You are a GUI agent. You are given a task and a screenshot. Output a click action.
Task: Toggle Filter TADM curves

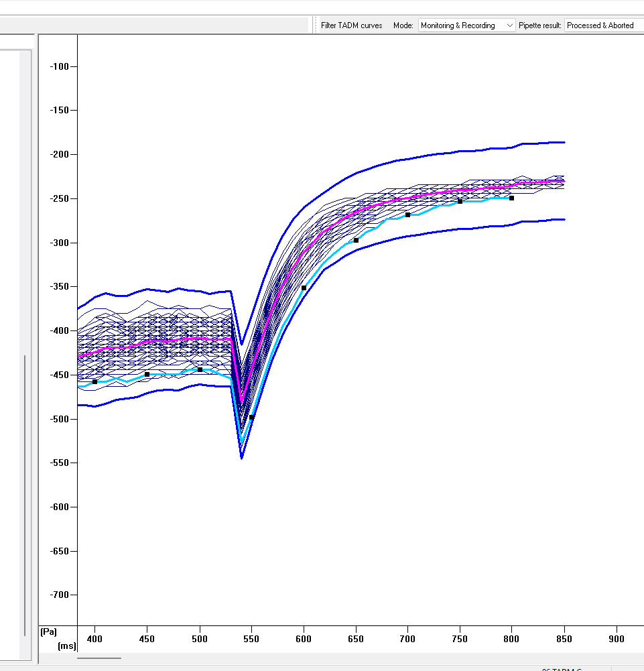pyautogui.click(x=351, y=25)
